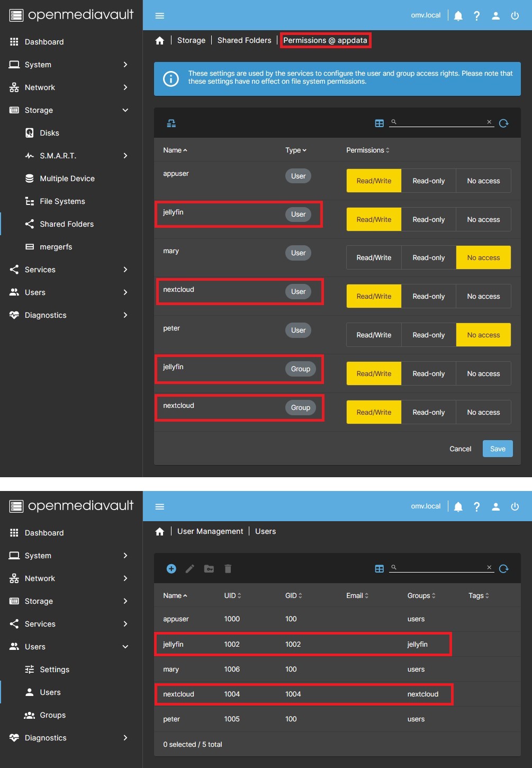Click the Save button
The image size is (532, 768).
coord(497,449)
